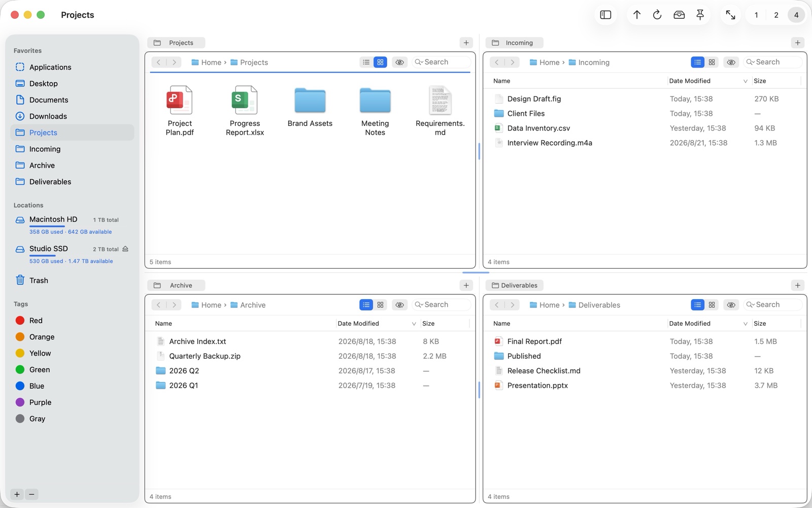This screenshot has width=812, height=508.
Task: Go forward in the Deliverables pane
Action: pyautogui.click(x=513, y=305)
